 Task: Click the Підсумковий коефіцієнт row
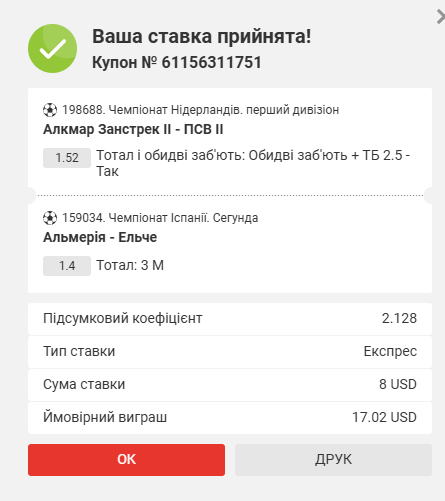click(x=230, y=319)
